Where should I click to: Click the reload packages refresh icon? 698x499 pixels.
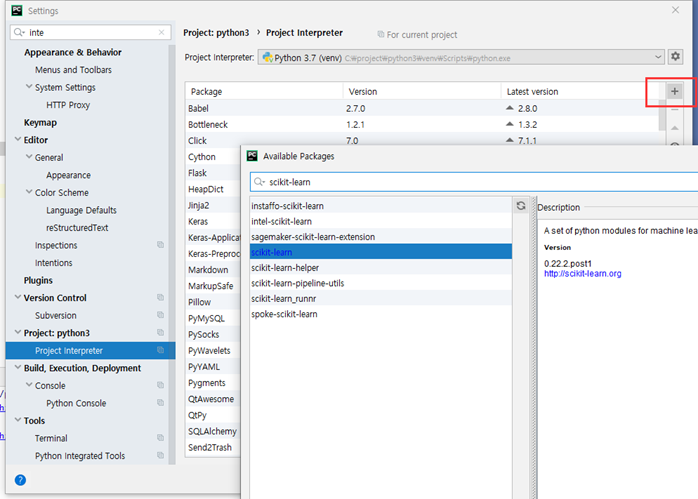520,206
